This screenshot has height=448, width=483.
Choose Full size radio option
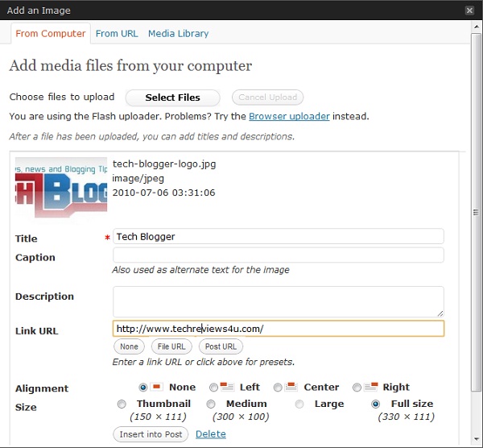[375, 404]
